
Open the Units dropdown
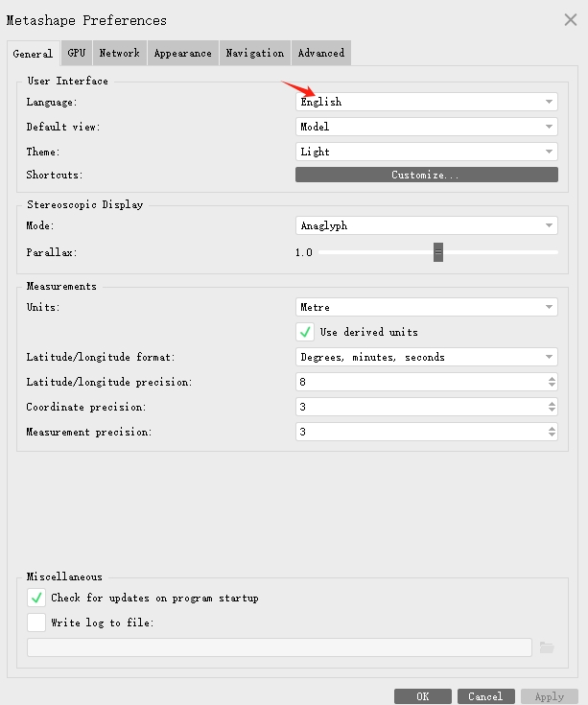point(426,308)
